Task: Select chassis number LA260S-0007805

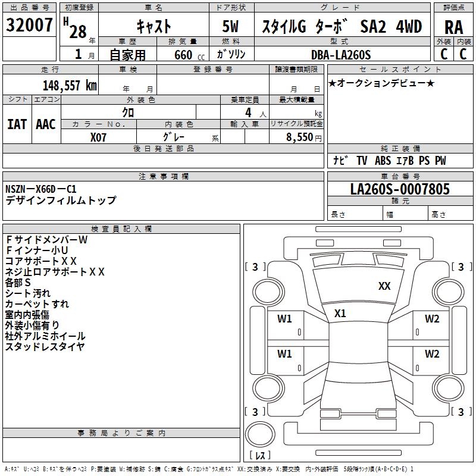Action: [x=400, y=189]
